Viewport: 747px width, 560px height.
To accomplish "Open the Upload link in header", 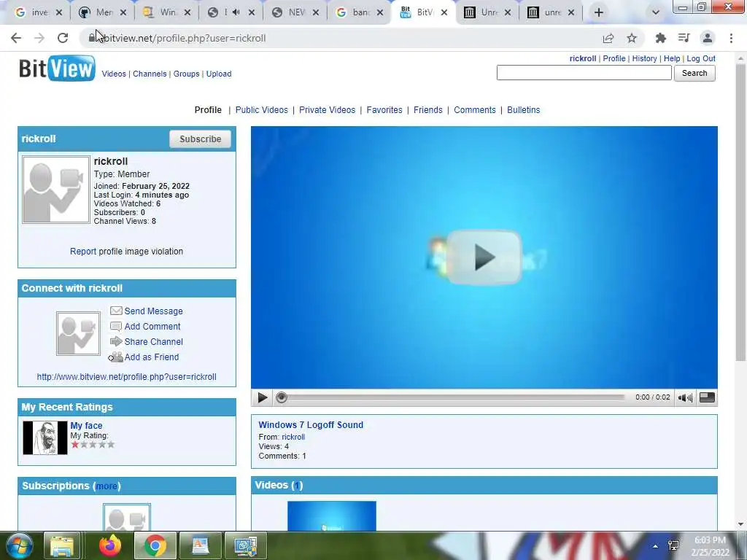I will (219, 74).
